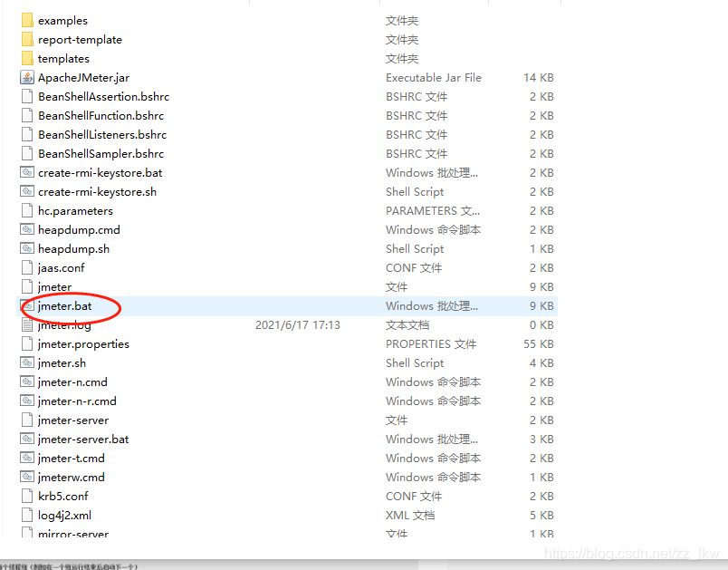The image size is (728, 570).
Task: Click the BeanShellListeners.bshrc file icon
Action: point(27,135)
